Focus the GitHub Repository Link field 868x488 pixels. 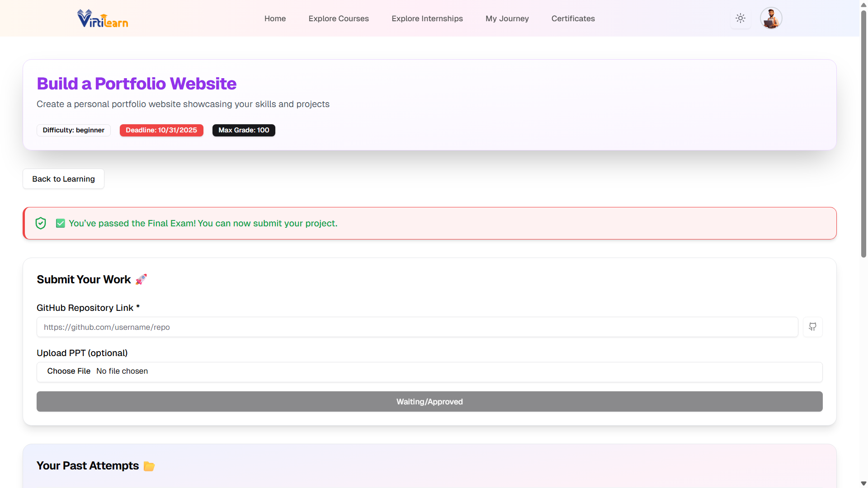point(417,327)
